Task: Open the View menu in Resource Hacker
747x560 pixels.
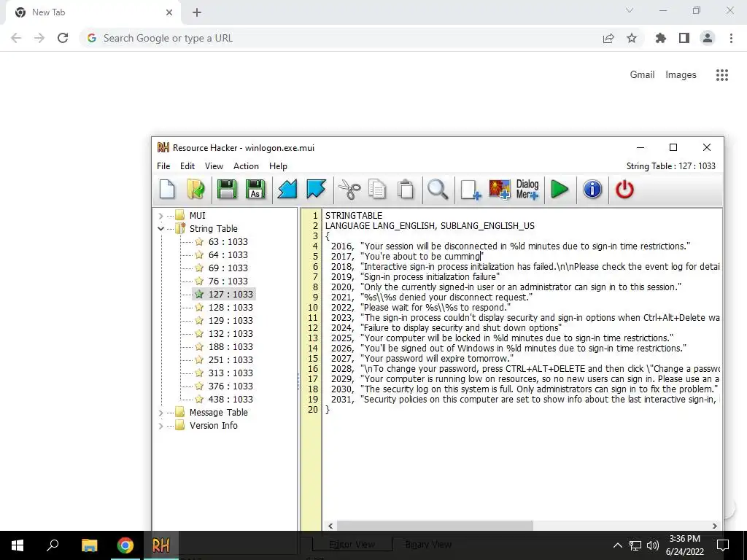Action: coord(214,166)
